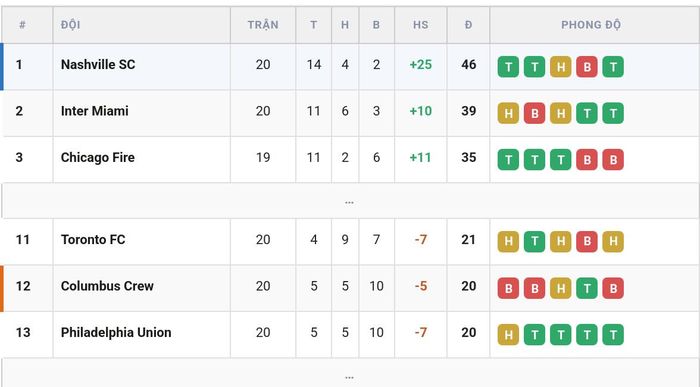This screenshot has width=700, height=387.
Task: Open the Inter Miami team link
Action: click(95, 111)
